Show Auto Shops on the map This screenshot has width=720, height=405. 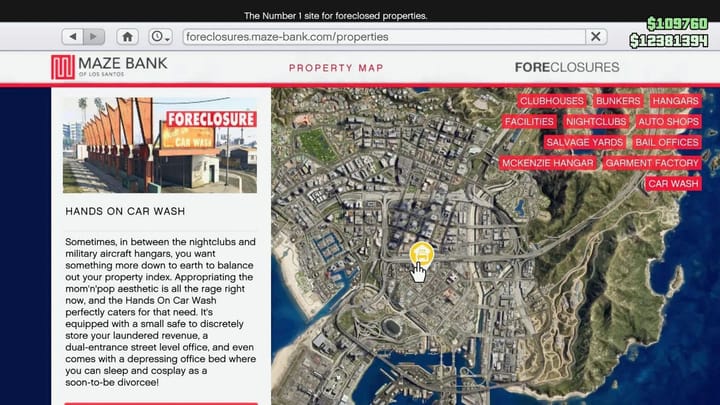(668, 122)
